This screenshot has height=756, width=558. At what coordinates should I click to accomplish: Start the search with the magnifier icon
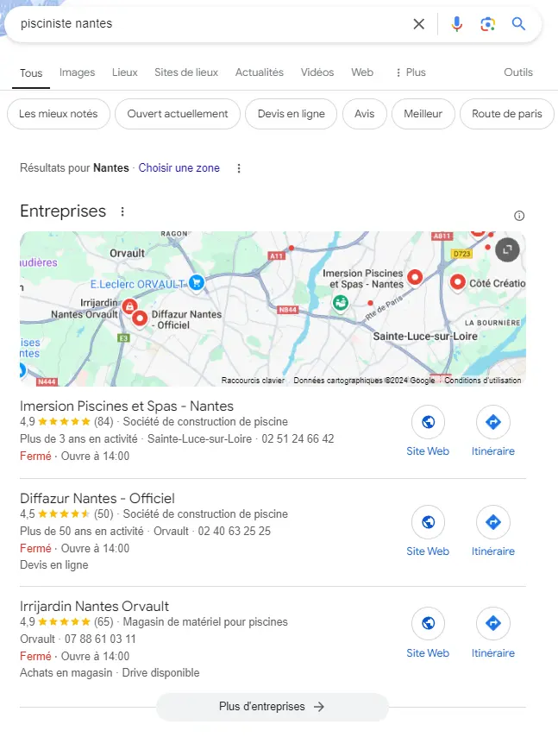(518, 24)
